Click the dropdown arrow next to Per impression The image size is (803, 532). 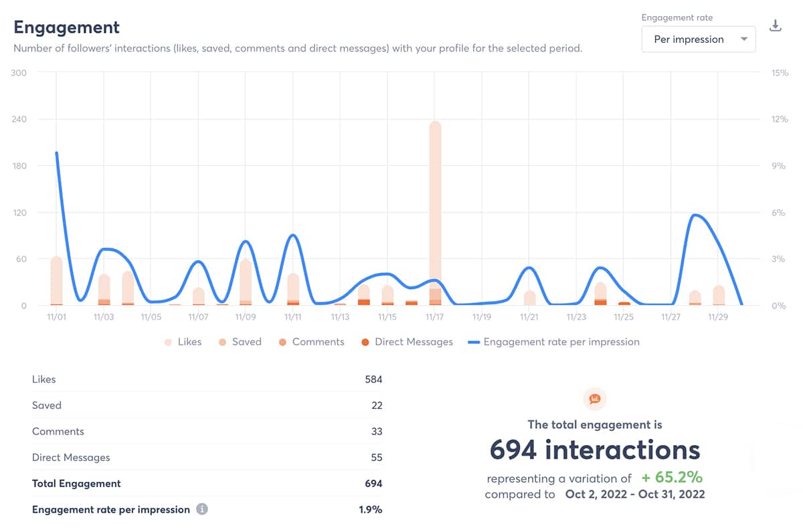744,39
